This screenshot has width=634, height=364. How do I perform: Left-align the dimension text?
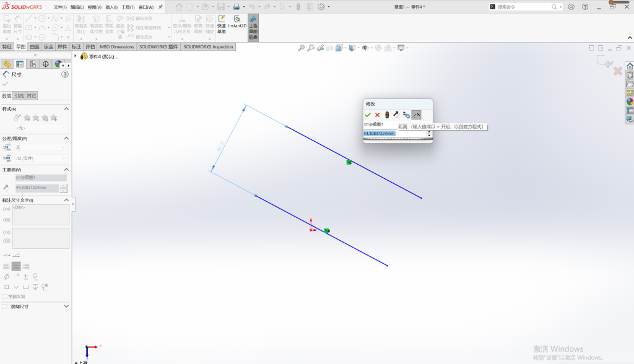click(x=6, y=266)
